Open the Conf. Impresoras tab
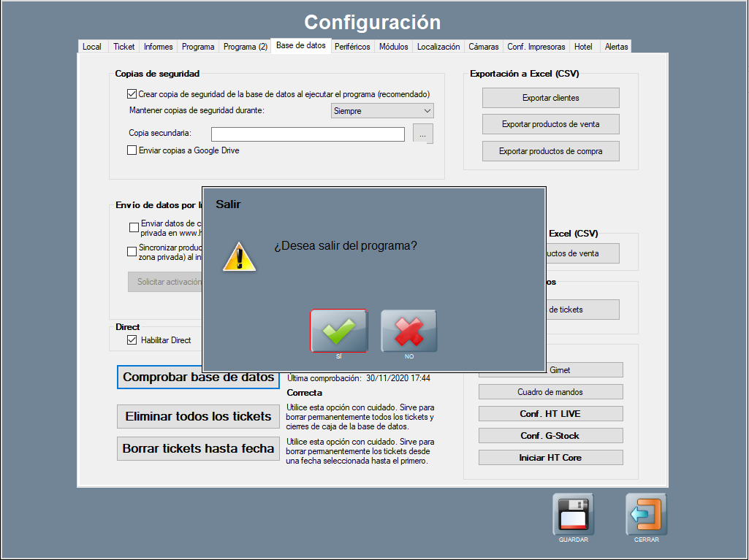The width and height of the screenshot is (749, 560). click(536, 47)
